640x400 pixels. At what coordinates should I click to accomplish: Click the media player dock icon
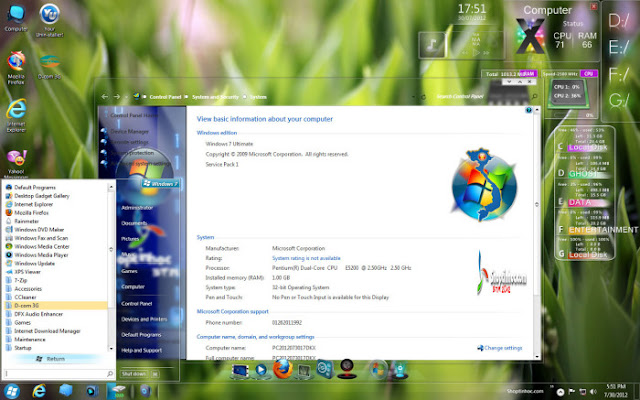[x=261, y=370]
